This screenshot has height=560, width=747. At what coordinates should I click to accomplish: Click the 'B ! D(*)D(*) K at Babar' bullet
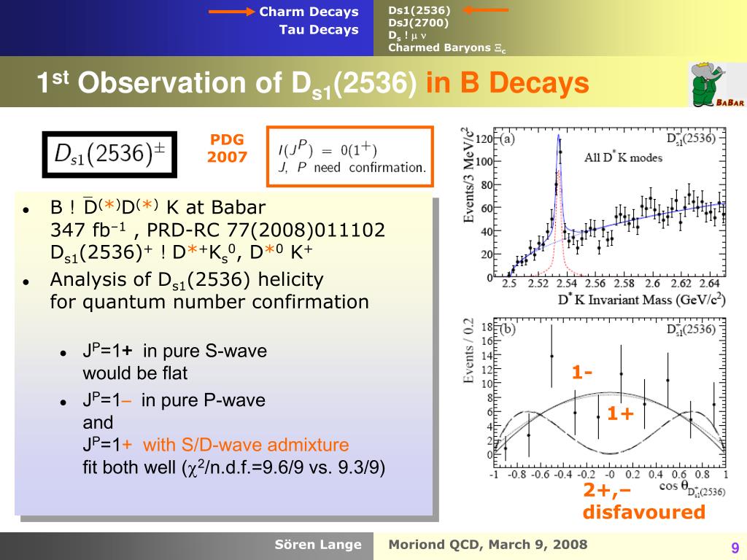(x=158, y=207)
